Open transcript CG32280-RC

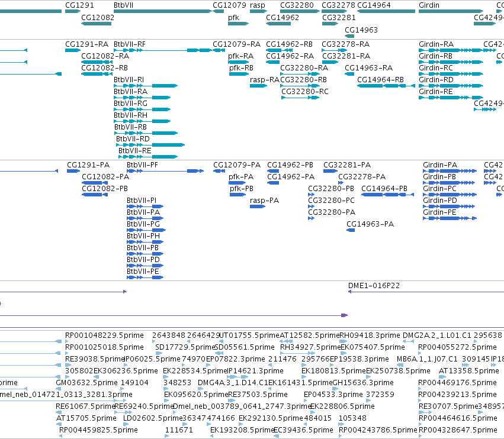coord(305,92)
